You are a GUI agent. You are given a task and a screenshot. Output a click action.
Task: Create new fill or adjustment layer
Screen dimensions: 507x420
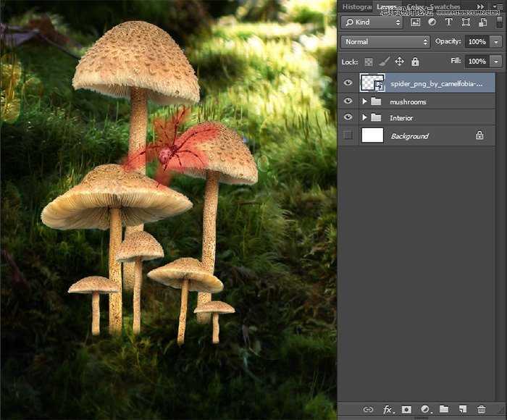[425, 410]
